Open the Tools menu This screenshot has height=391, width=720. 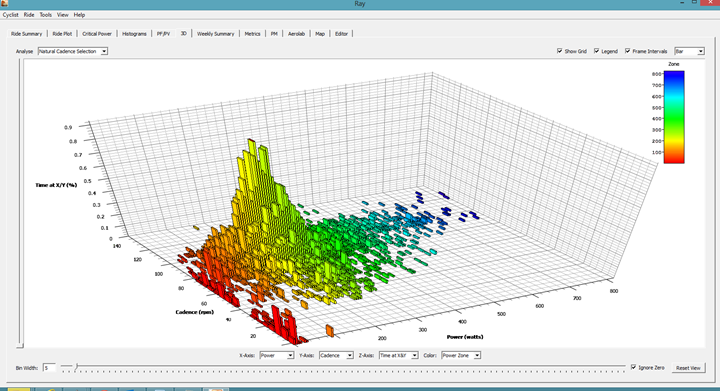click(x=45, y=15)
